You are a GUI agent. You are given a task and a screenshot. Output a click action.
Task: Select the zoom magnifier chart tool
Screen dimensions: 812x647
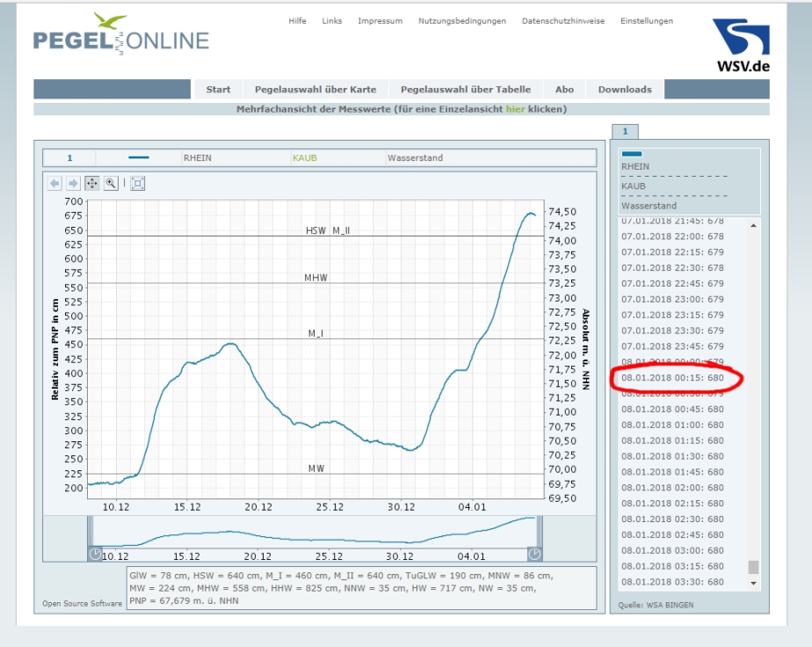pos(111,184)
